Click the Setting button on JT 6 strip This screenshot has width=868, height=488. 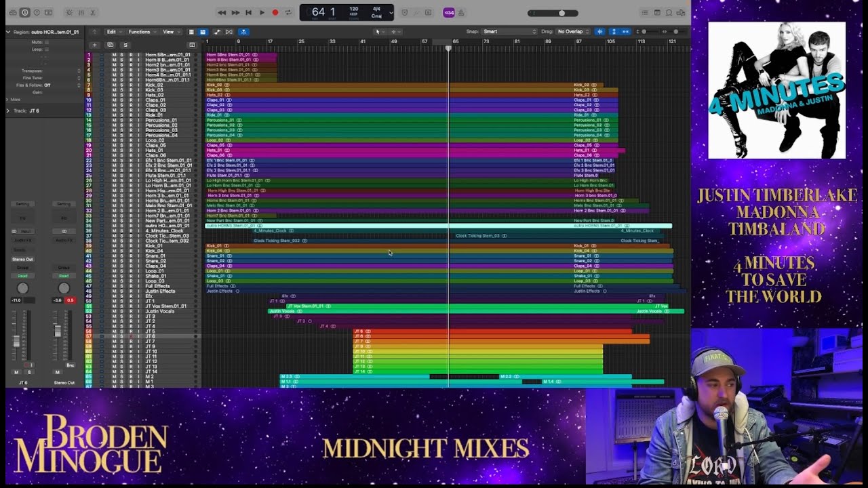(22, 204)
